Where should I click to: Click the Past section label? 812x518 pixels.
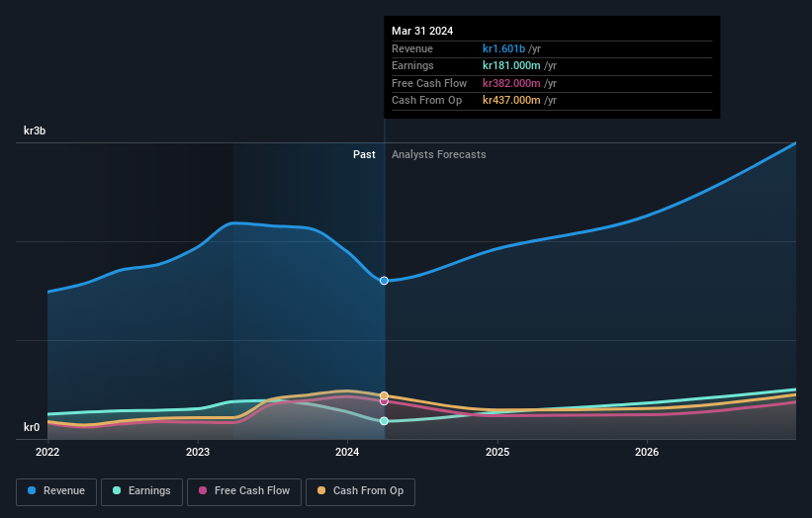click(364, 154)
